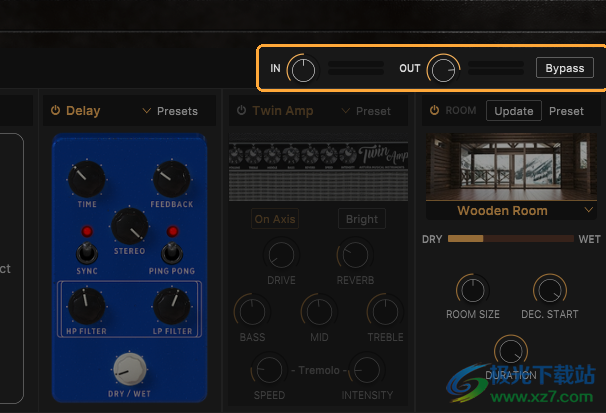This screenshot has width=606, height=413.
Task: Click the MID knob on Twin Amp
Action: pos(319,311)
